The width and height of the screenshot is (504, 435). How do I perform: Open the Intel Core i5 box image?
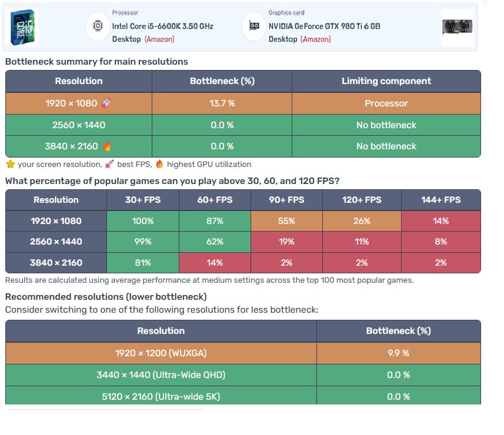[x=25, y=27]
